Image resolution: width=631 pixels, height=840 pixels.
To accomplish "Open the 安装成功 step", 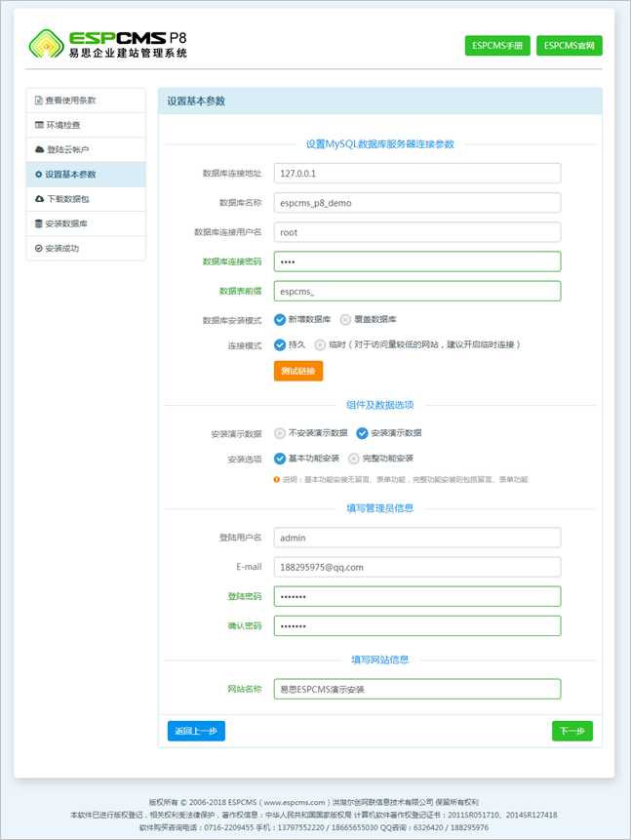I will (86, 248).
